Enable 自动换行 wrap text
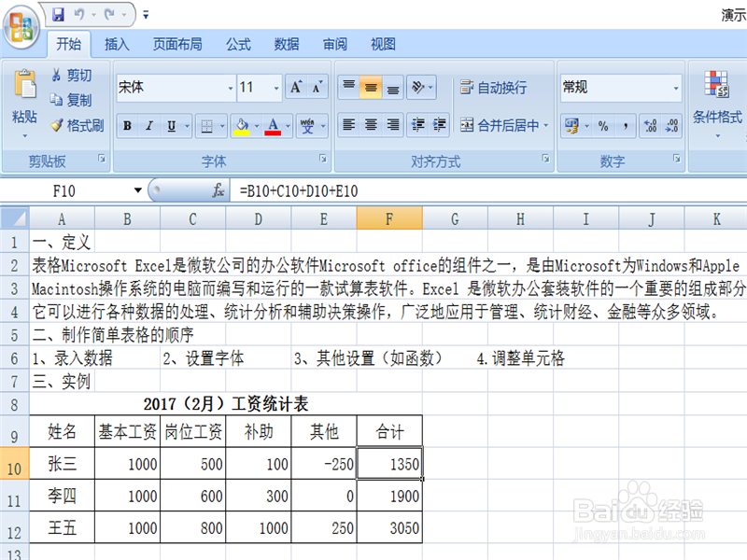The image size is (747, 560). click(x=494, y=88)
